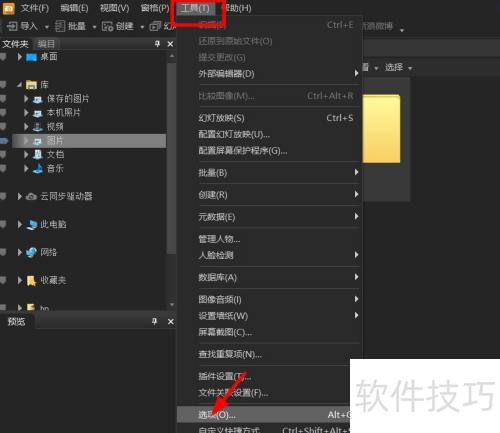The image size is (500, 433).
Task: Toggle easy-select marker beside 文档
Action: (3, 154)
